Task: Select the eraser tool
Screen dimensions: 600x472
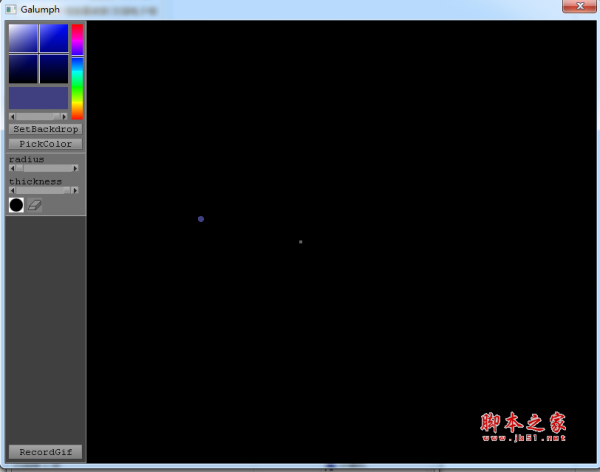Action: [x=34, y=205]
